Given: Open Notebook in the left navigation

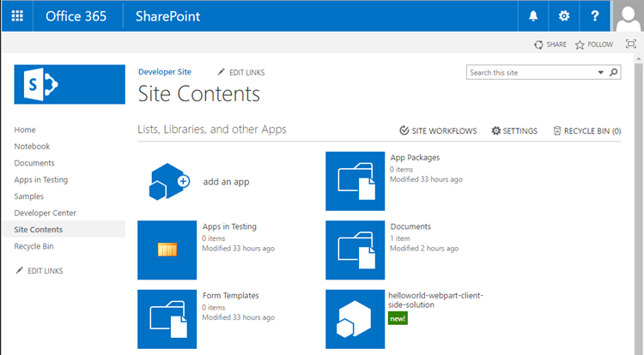Looking at the screenshot, I should click(x=32, y=147).
